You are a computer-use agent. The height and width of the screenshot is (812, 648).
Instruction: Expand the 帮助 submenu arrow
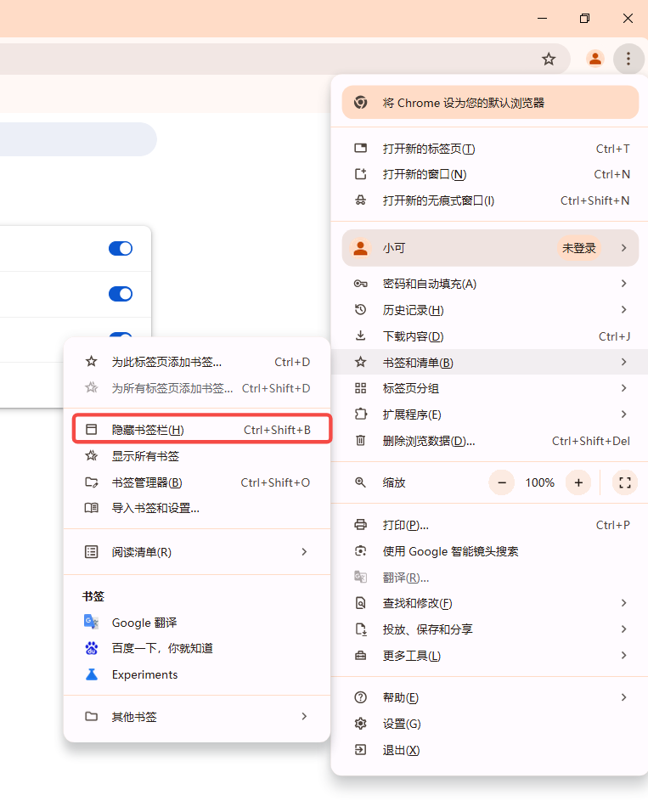[624, 697]
